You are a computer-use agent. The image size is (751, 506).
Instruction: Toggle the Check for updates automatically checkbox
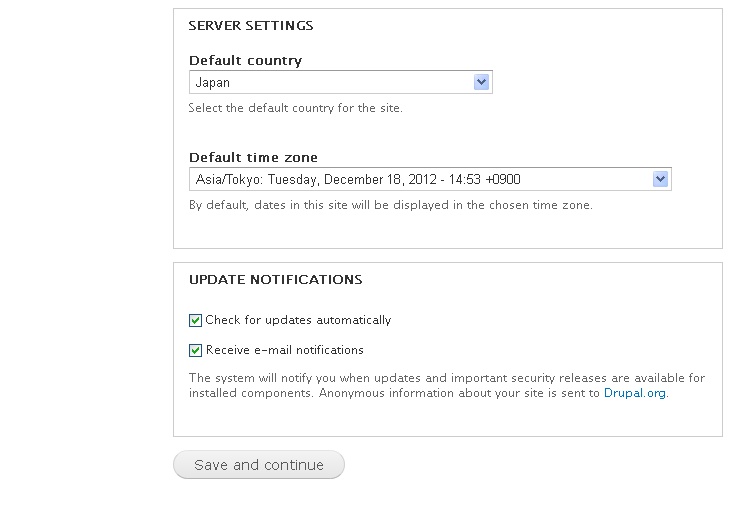tap(196, 321)
